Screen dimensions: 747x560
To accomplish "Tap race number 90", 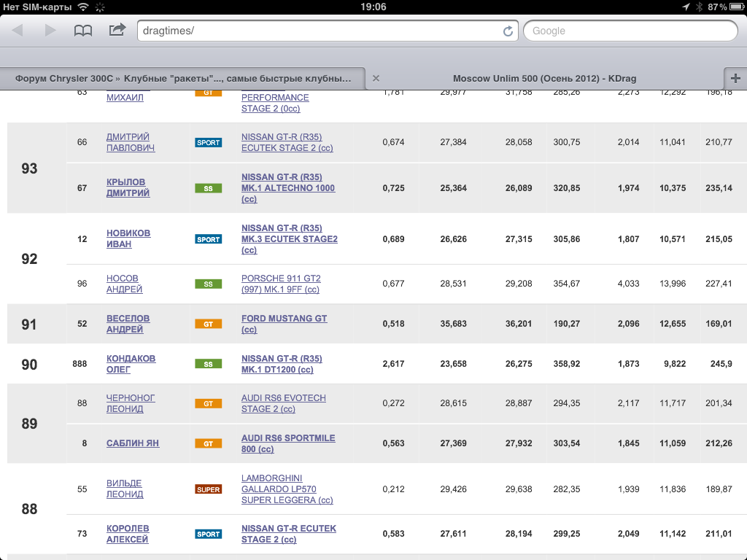I will tap(29, 365).
